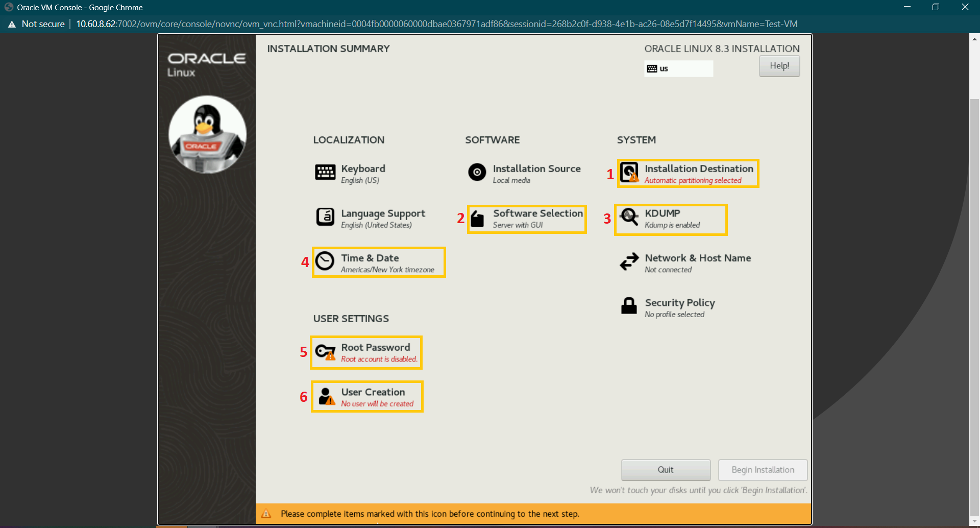The height and width of the screenshot is (528, 980).
Task: Open the Software Selection label
Action: 538,213
